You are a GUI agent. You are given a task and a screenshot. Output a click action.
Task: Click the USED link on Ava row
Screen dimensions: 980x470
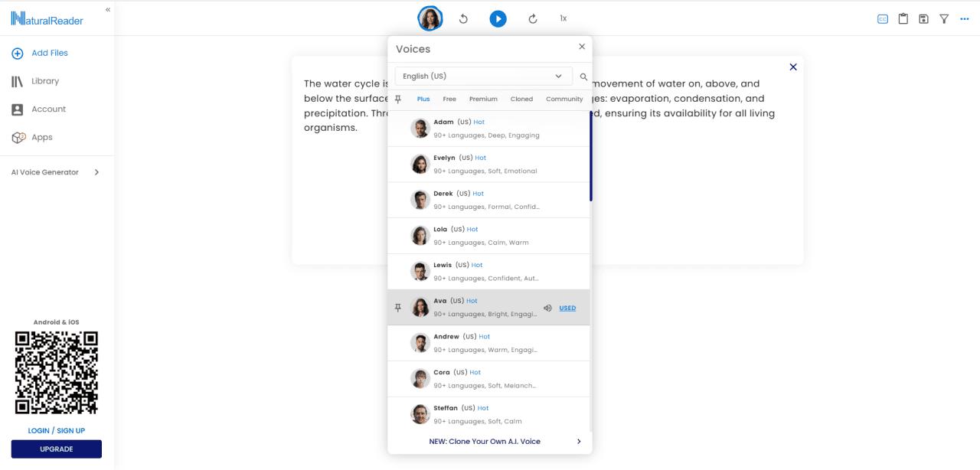(567, 308)
